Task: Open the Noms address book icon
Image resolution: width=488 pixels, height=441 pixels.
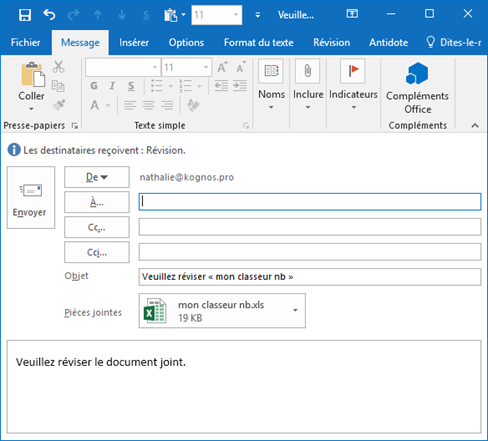Action: tap(271, 71)
